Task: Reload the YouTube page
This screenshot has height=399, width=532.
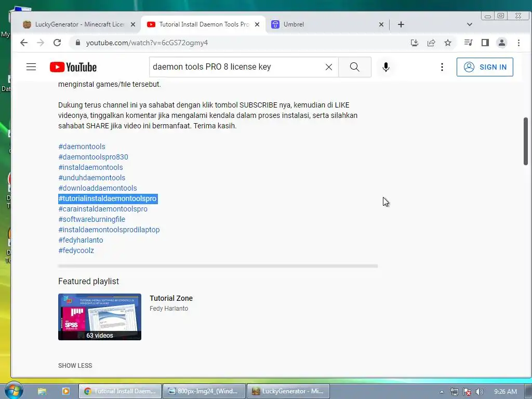Action: click(57, 43)
